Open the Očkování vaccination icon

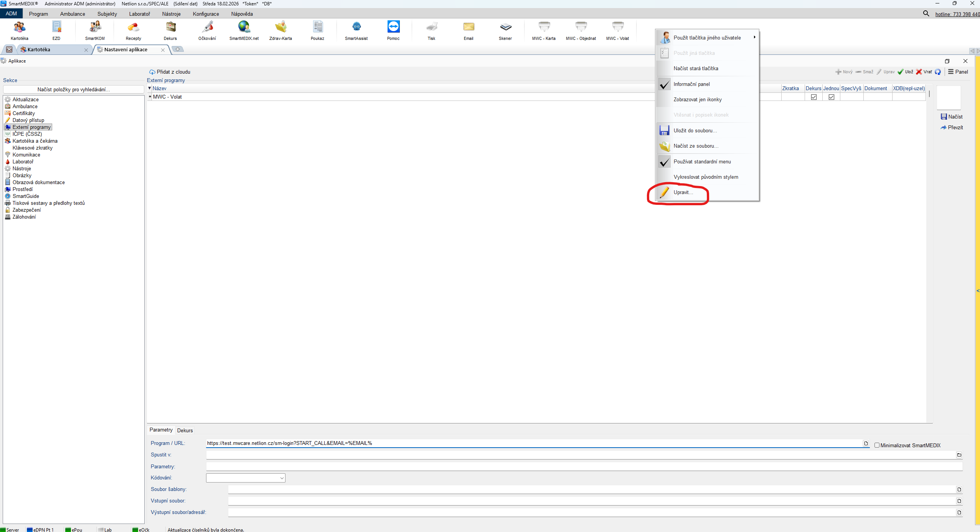click(x=207, y=27)
